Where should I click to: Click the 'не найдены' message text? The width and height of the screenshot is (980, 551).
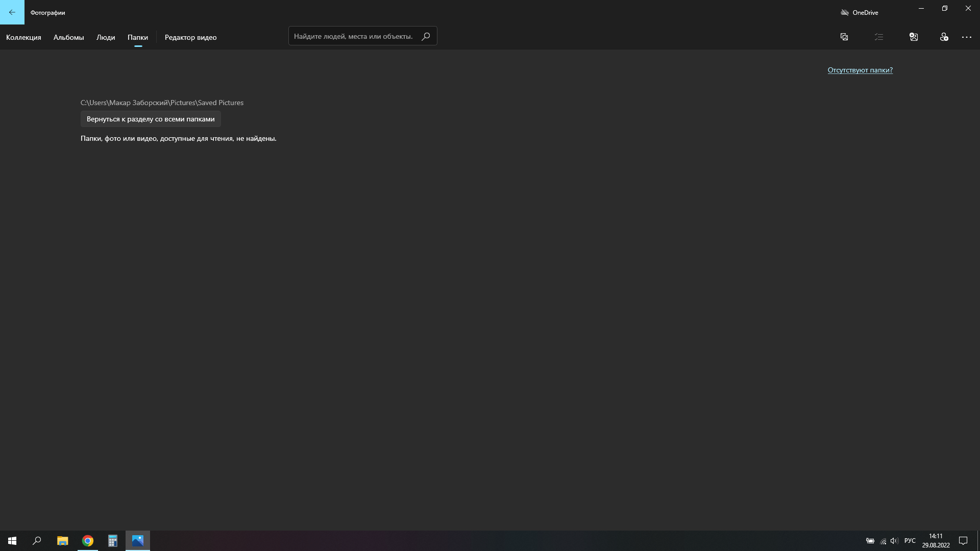tap(178, 139)
